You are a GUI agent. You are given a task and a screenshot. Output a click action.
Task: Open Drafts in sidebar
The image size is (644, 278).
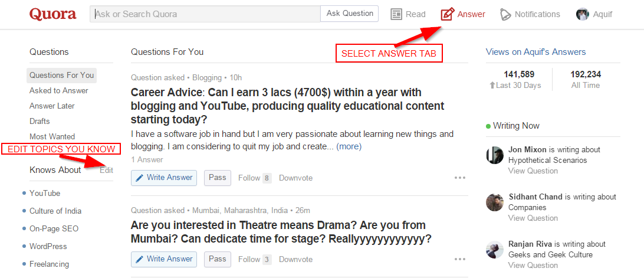pos(40,122)
